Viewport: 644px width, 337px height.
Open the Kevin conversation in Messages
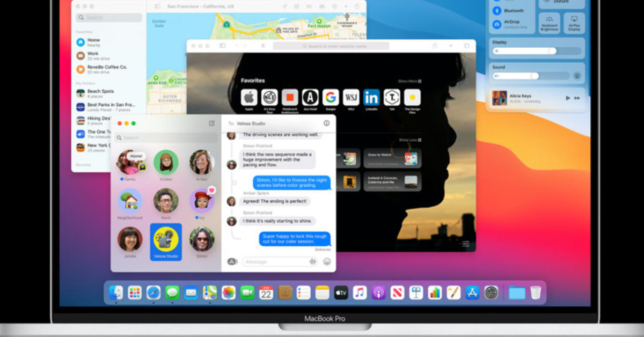[166, 203]
